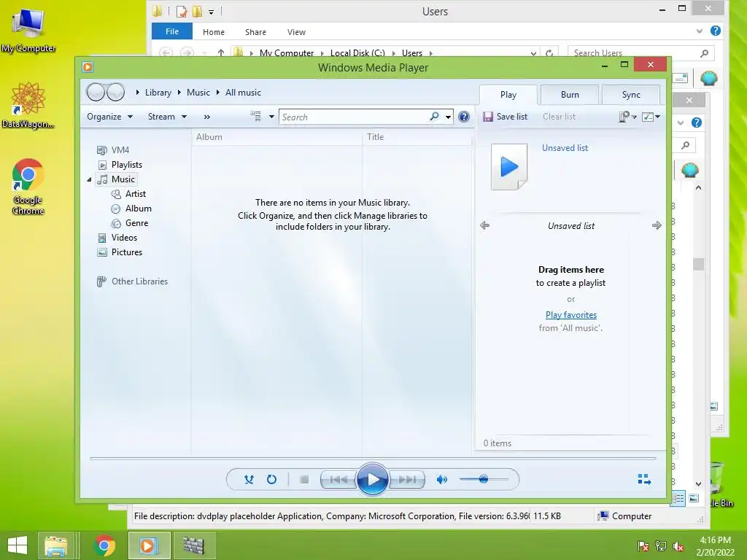Open the View tab in Users window
This screenshot has height=560, width=747.
click(296, 32)
